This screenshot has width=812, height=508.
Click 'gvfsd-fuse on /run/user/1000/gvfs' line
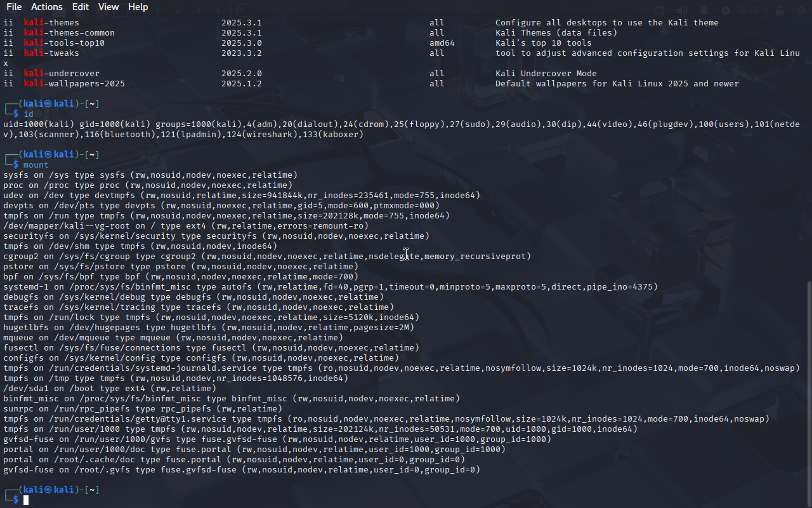[x=277, y=439]
